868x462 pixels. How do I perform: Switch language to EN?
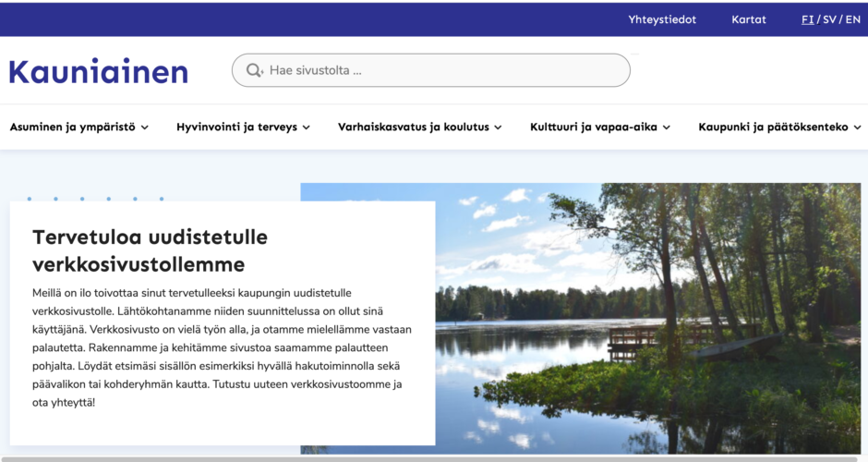[853, 19]
